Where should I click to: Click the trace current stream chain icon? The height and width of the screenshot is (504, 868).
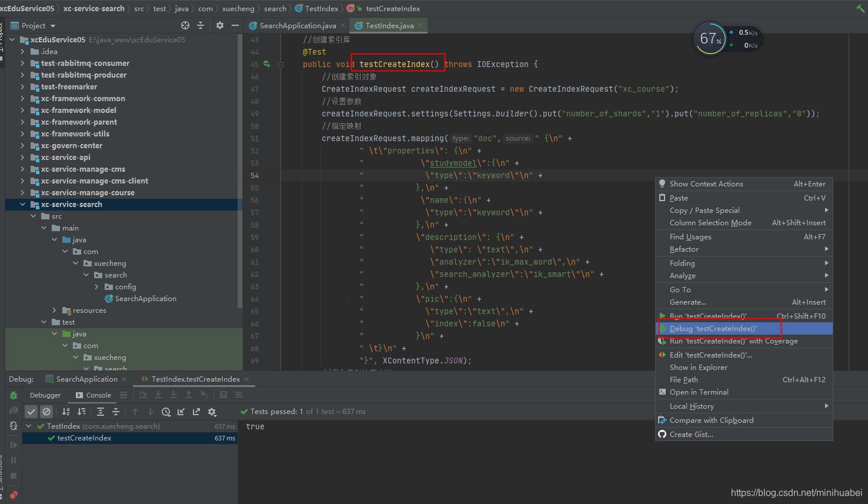[239, 395]
